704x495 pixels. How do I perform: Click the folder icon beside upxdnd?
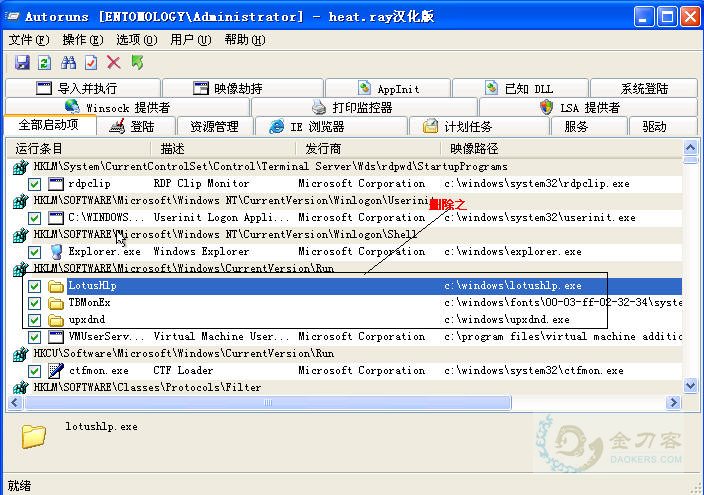[56, 320]
